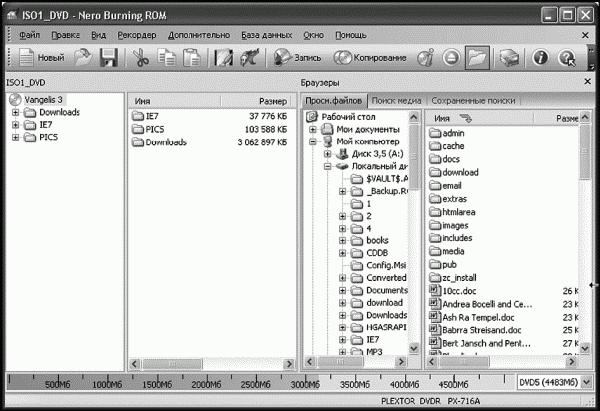
Task: Click the Cut scissors icon
Action: (x=141, y=58)
